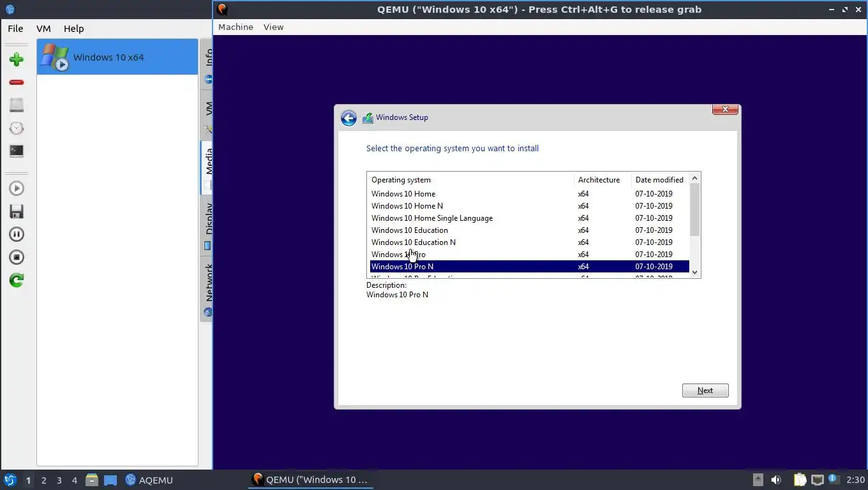868x490 pixels.
Task: Click the Architecture column header
Action: click(x=602, y=180)
